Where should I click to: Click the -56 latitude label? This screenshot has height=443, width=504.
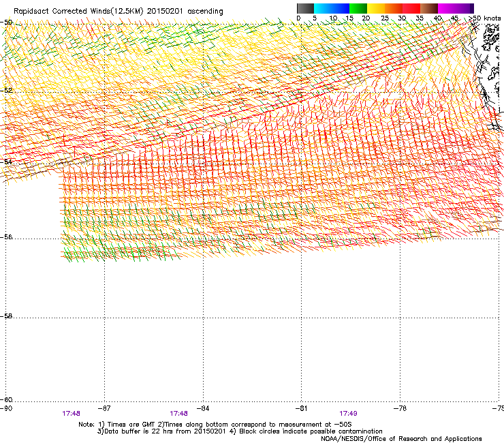6,236
